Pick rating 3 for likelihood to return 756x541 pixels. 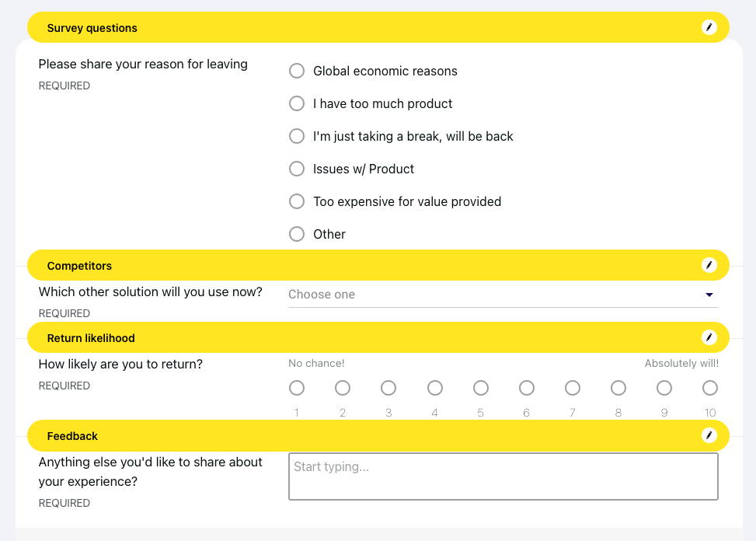click(x=388, y=387)
